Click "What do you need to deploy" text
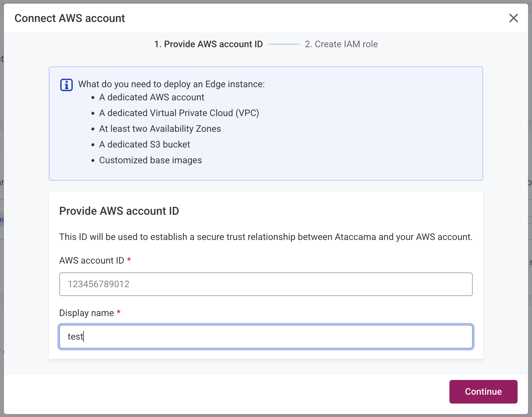The width and height of the screenshot is (532, 417). pos(171,84)
